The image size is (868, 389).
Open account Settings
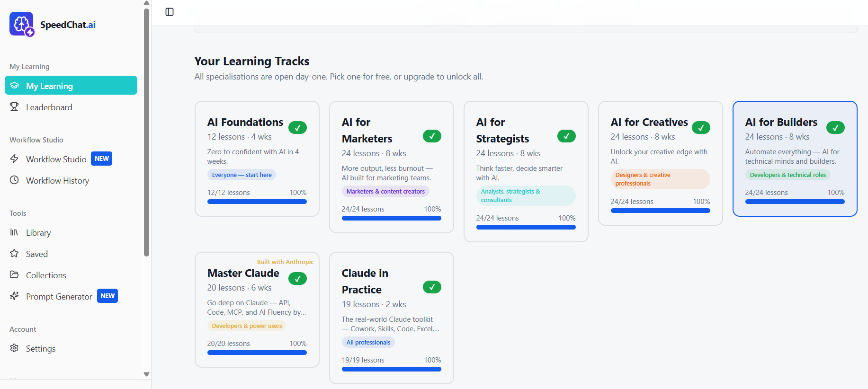[71, 348]
